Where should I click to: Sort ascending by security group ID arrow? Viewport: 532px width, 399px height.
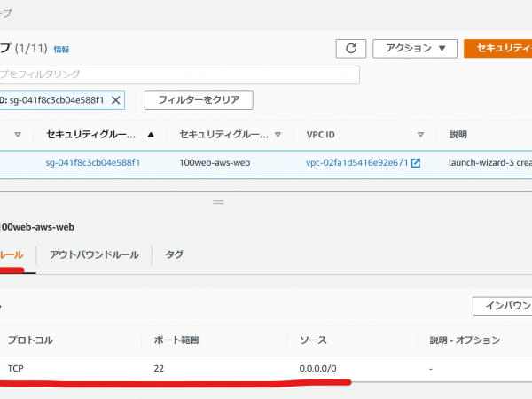[151, 135]
